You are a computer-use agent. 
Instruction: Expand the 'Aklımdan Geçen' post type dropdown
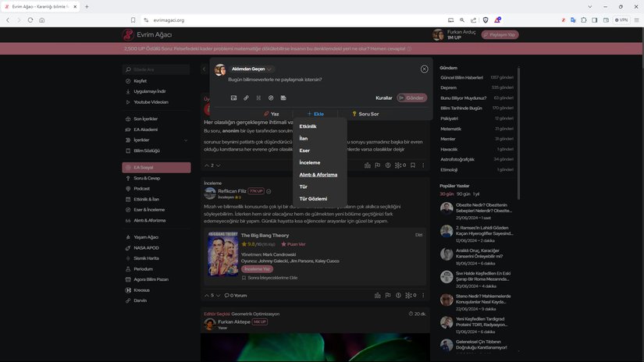[x=270, y=69]
